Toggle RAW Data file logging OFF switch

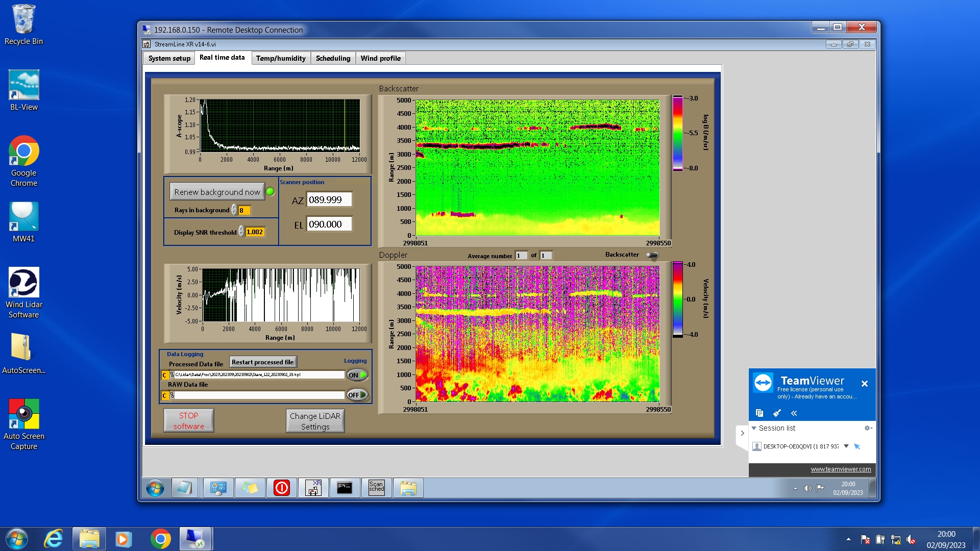(x=357, y=395)
